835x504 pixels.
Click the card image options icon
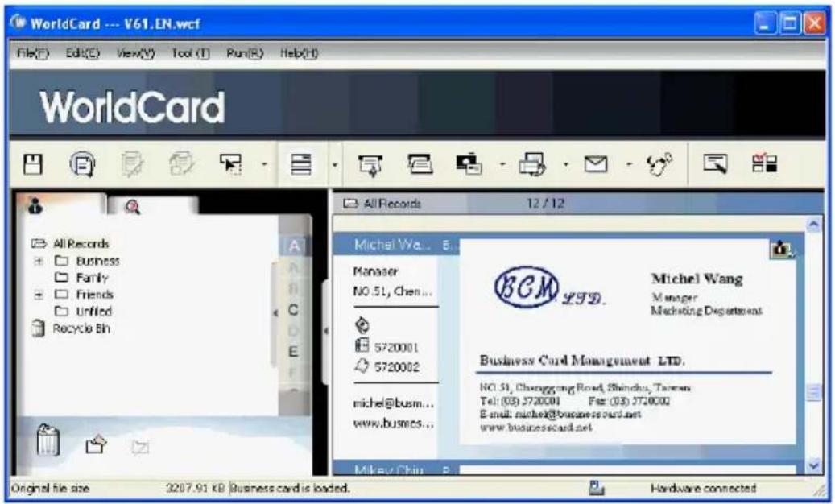781,249
